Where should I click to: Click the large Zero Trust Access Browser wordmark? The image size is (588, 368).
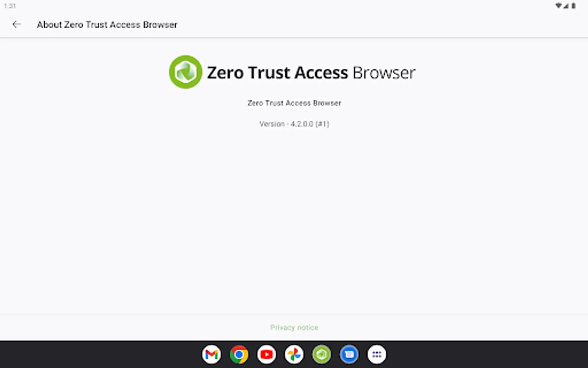click(311, 73)
